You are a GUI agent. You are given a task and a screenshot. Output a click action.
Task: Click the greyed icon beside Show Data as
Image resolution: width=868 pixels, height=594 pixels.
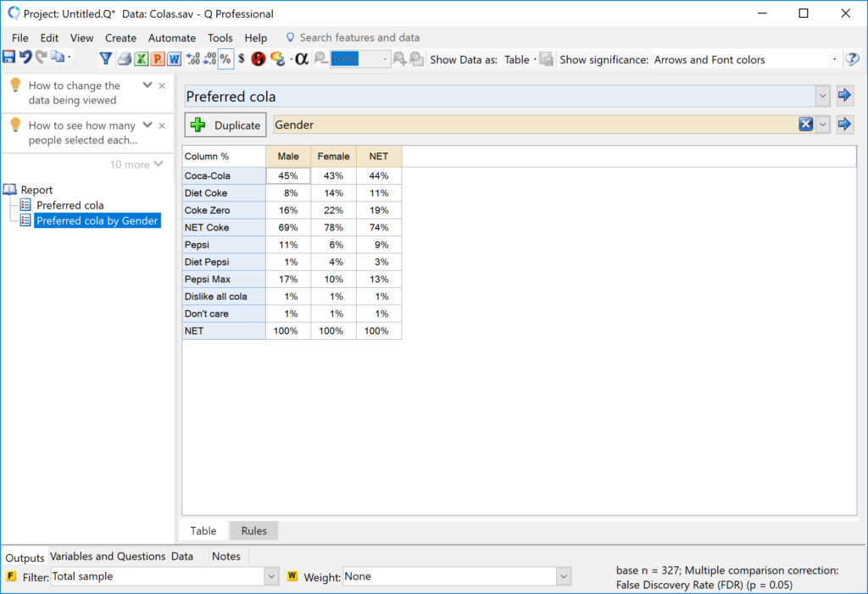(x=547, y=59)
